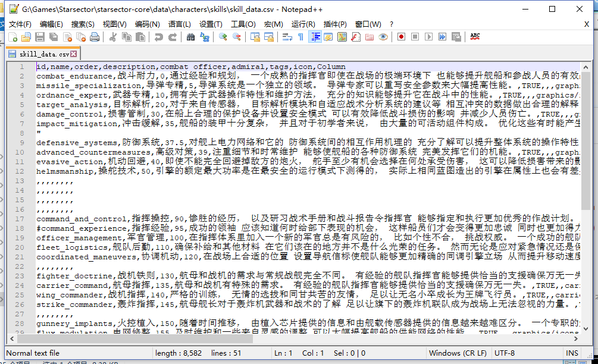Viewport: 598px width, 364px height.
Task: Save all open files
Action: [x=52, y=36]
